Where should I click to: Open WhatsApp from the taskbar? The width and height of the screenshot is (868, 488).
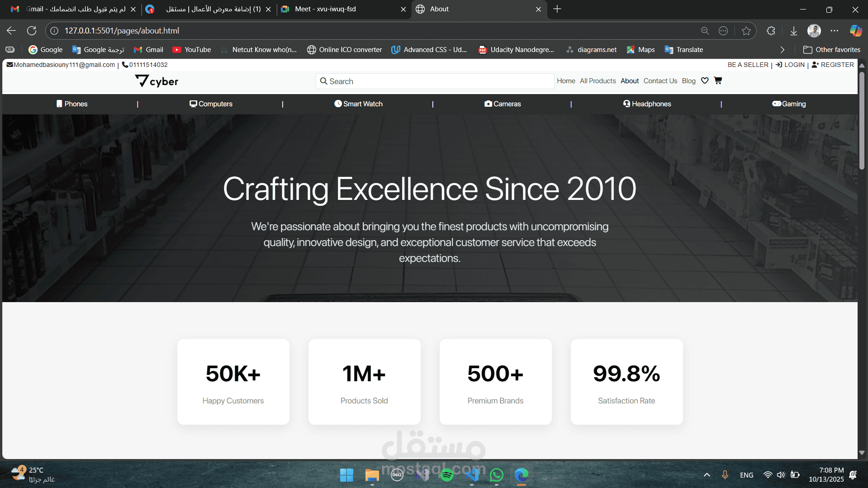pyautogui.click(x=497, y=475)
